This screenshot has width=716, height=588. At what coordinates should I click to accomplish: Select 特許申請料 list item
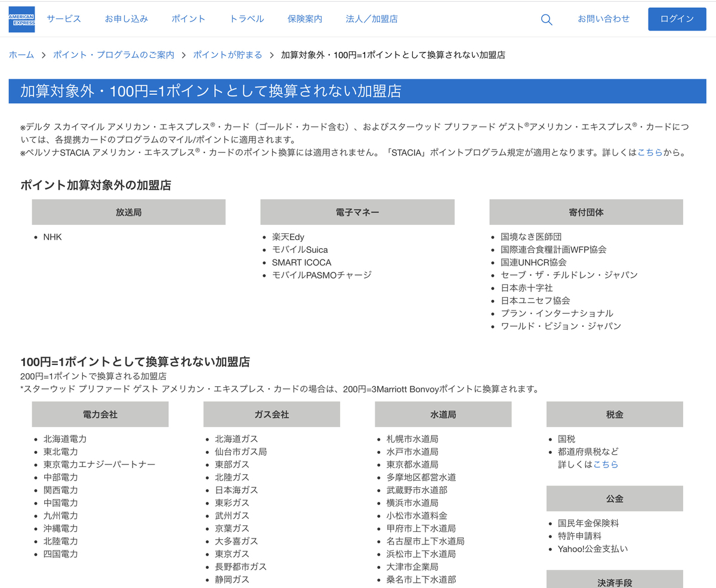(x=579, y=536)
